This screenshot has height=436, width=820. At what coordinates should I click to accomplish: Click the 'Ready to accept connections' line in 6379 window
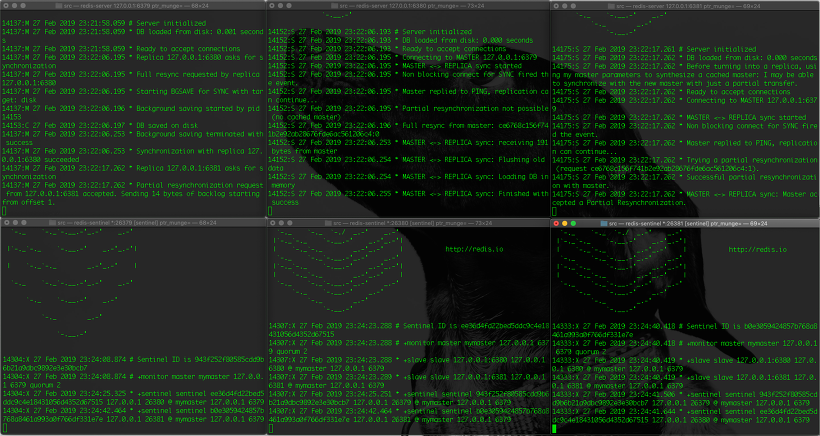tap(121, 49)
